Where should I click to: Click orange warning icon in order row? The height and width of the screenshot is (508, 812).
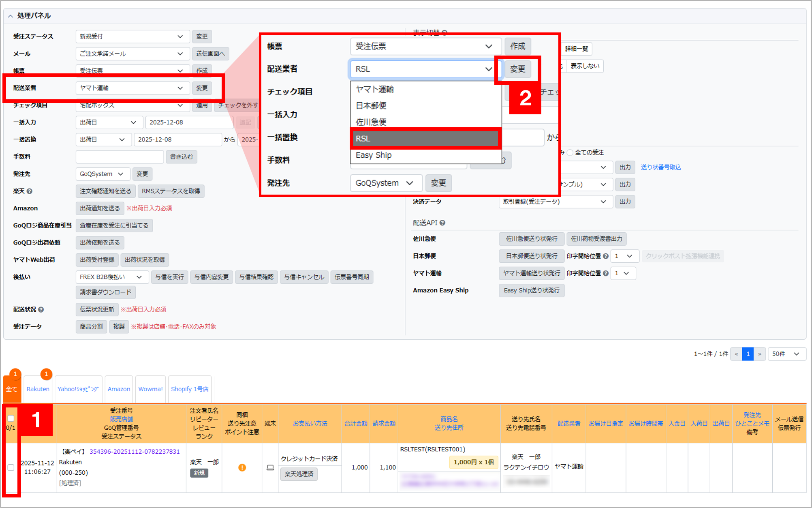[x=242, y=467]
